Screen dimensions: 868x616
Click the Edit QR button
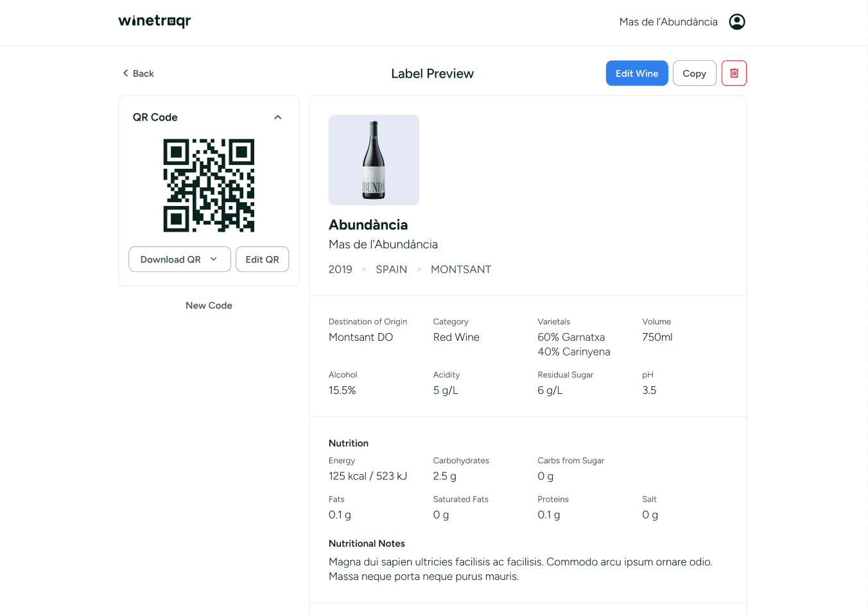tap(262, 259)
